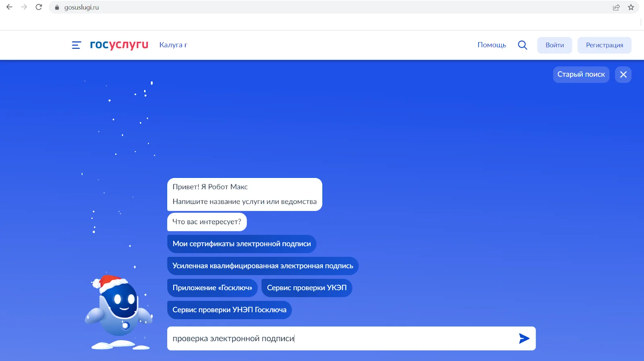Image resolution: width=644 pixels, height=361 pixels.
Task: Choose Усиленная квалифицированная электронная подпись suggestion
Action: coord(262,266)
